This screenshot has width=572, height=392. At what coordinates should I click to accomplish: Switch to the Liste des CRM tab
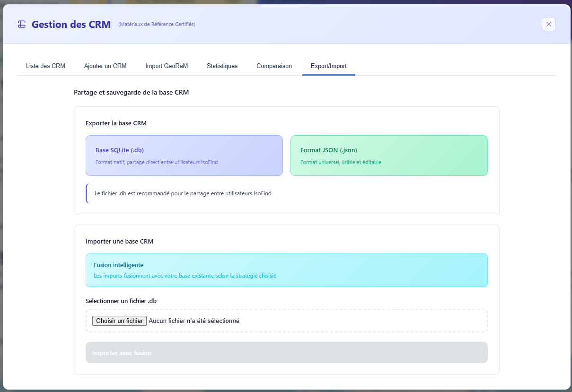point(45,66)
